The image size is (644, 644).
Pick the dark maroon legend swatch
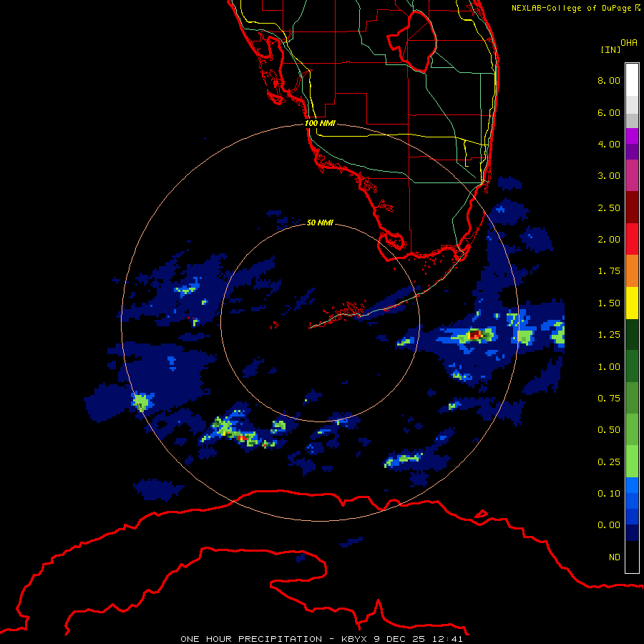(632, 208)
